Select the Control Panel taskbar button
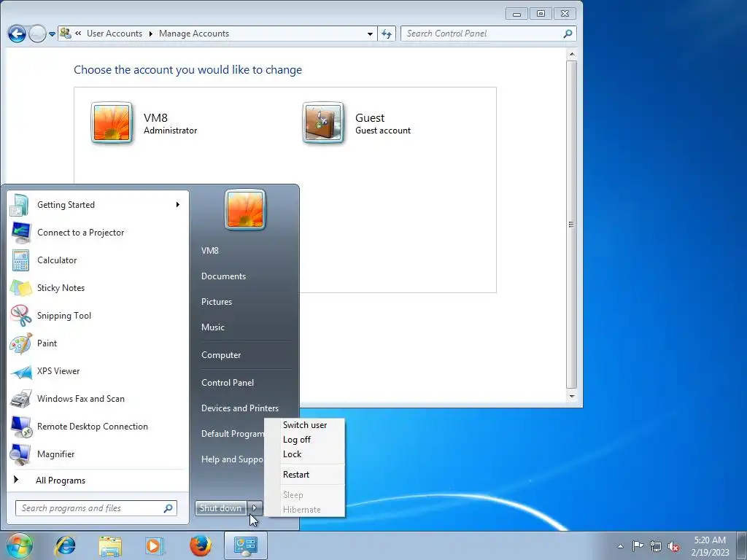Viewport: 747px width, 560px height. click(245, 545)
